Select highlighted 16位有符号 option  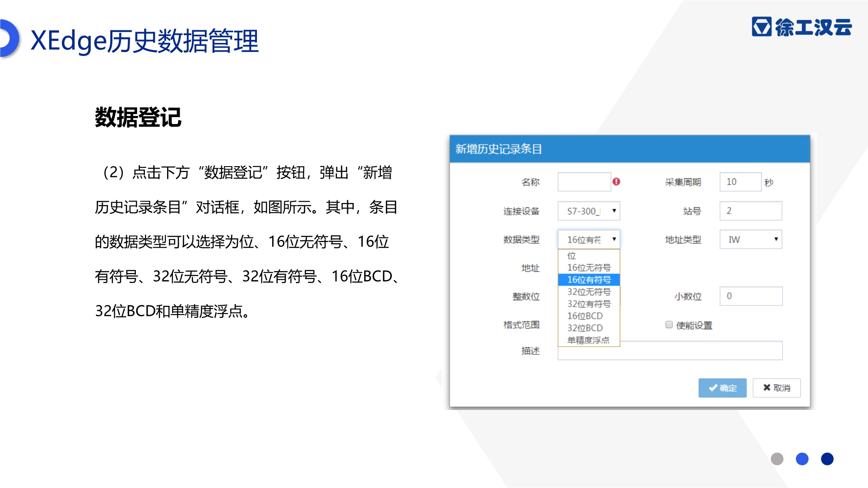point(589,280)
